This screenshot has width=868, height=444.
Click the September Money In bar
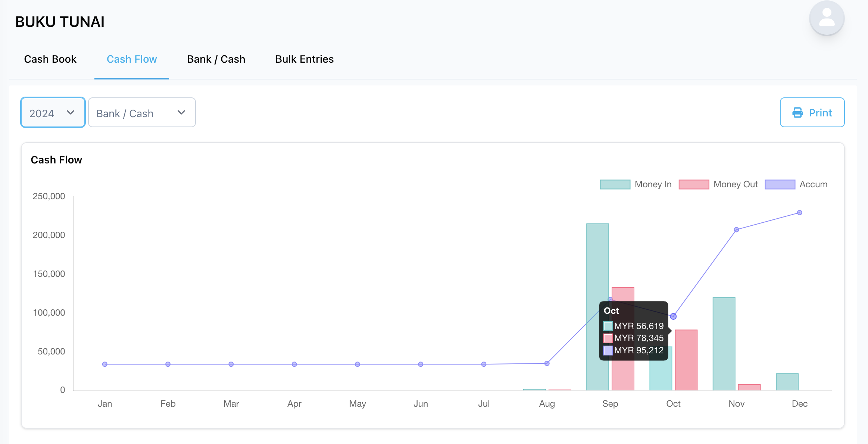point(597,307)
